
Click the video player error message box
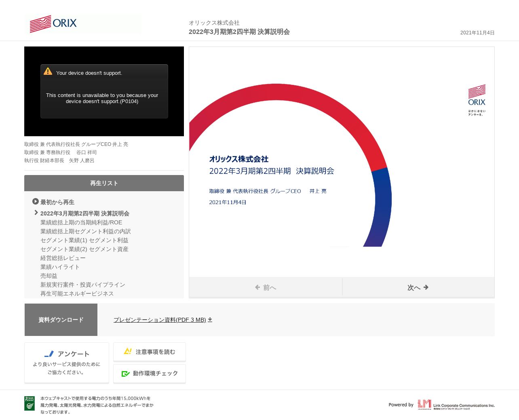click(x=104, y=91)
